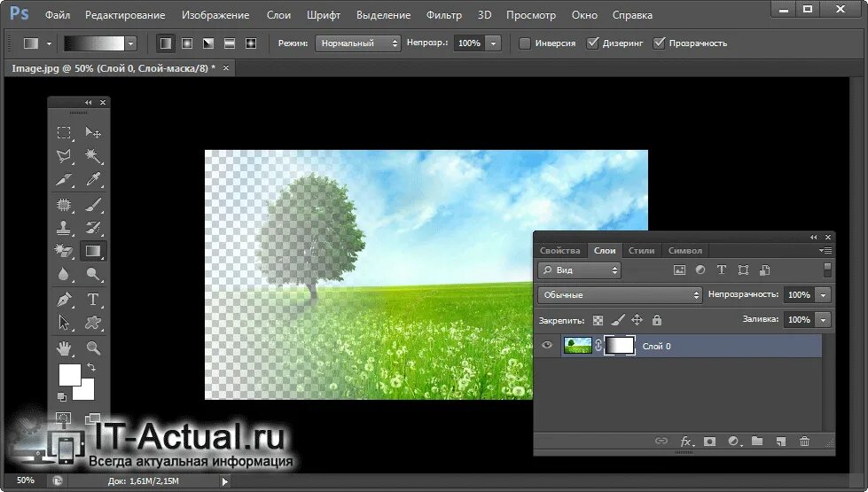This screenshot has width=868, height=492.
Task: Open the Редактирование menu
Action: tap(125, 15)
